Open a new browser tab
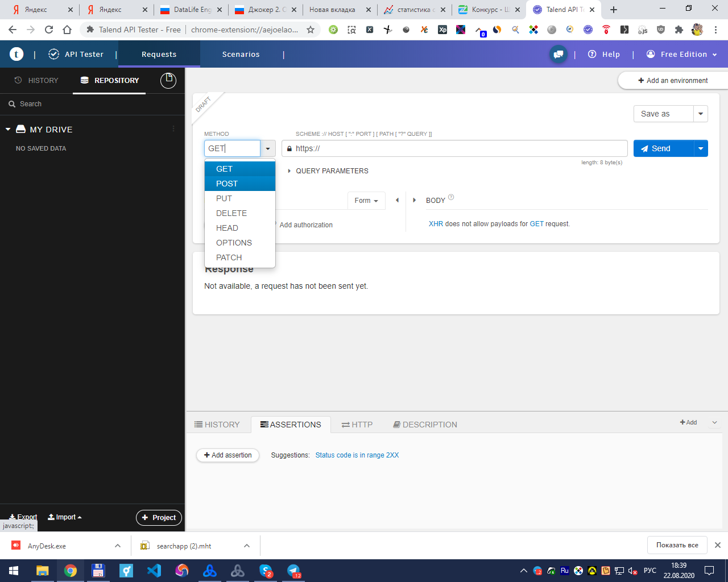 pyautogui.click(x=614, y=10)
